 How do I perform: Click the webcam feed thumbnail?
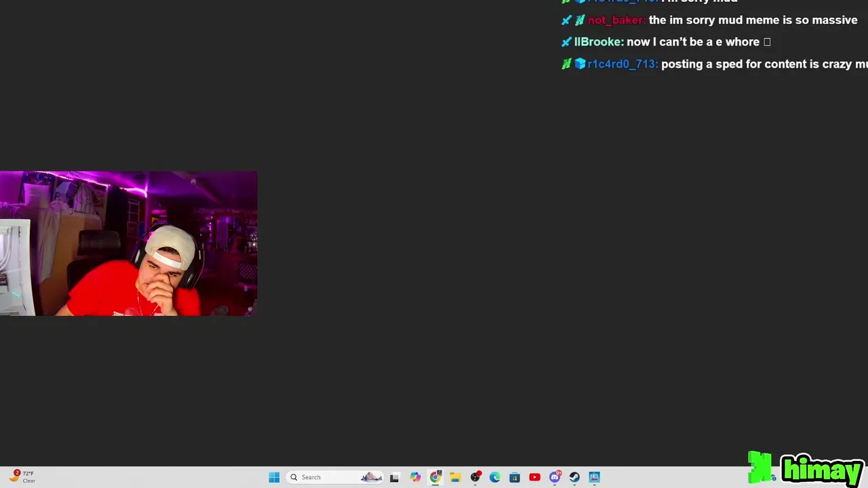(x=129, y=243)
